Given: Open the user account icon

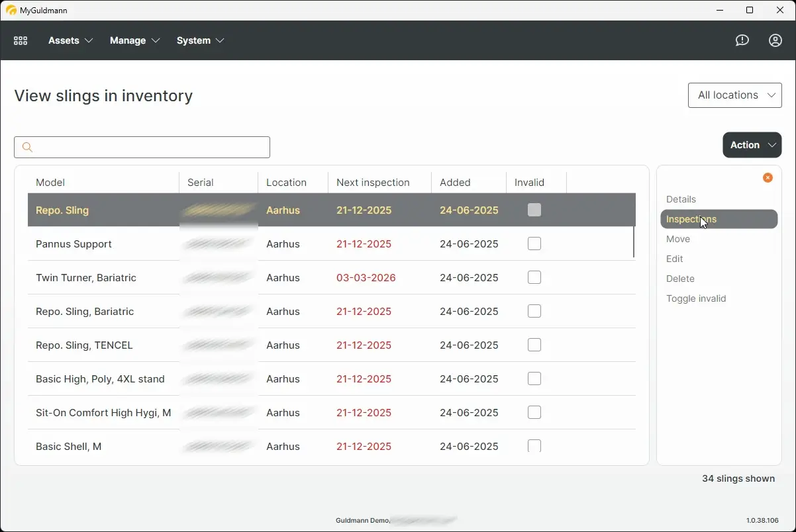Looking at the screenshot, I should click(775, 40).
